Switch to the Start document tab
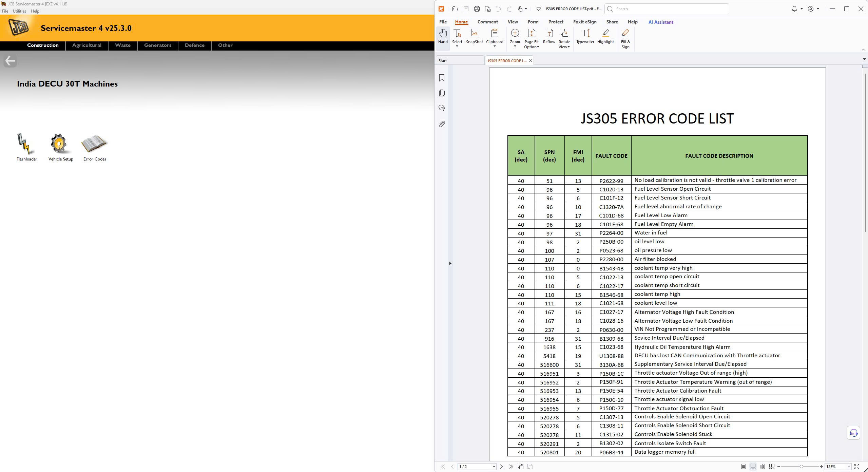The image size is (868, 472). point(460,61)
